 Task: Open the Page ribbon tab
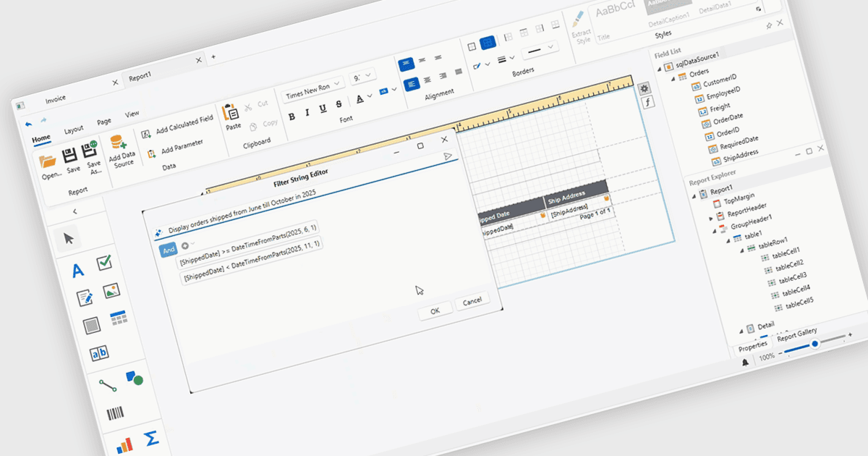[104, 122]
